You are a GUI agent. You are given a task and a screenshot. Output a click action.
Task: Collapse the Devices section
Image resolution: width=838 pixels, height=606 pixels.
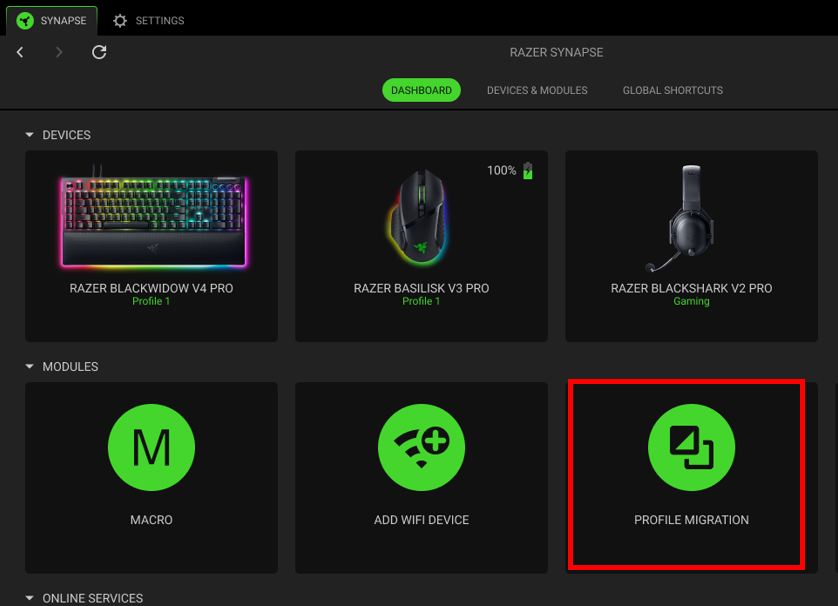click(30, 135)
